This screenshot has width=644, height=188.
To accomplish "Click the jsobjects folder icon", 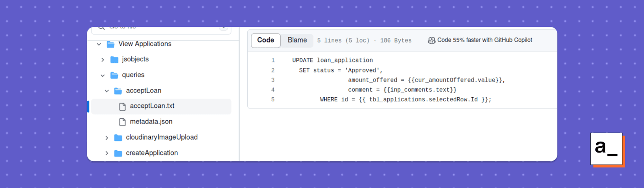I will [x=114, y=59].
